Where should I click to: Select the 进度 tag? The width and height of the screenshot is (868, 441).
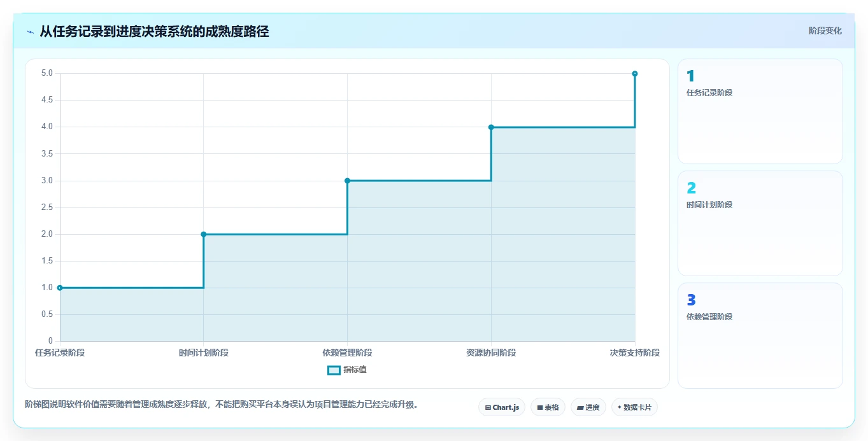click(588, 407)
